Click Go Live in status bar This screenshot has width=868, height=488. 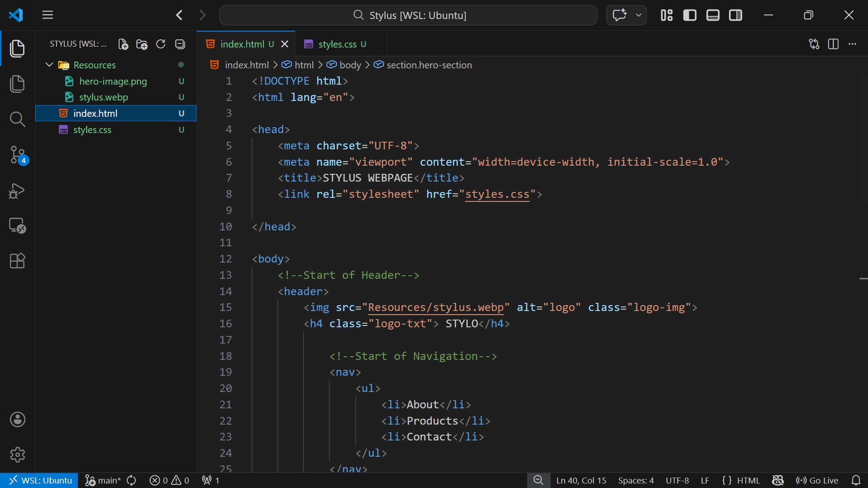(817, 480)
